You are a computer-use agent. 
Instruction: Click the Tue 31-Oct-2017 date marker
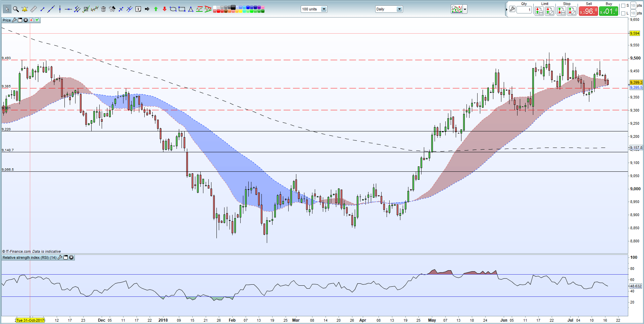(x=30, y=320)
